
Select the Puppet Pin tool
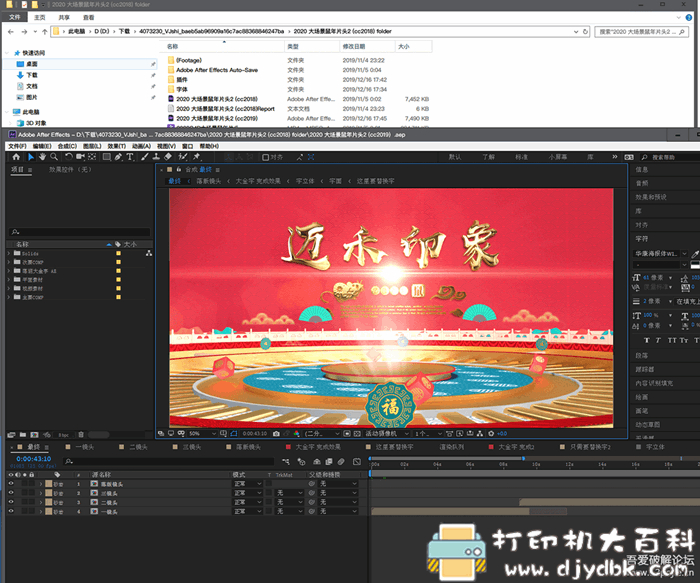(x=196, y=157)
